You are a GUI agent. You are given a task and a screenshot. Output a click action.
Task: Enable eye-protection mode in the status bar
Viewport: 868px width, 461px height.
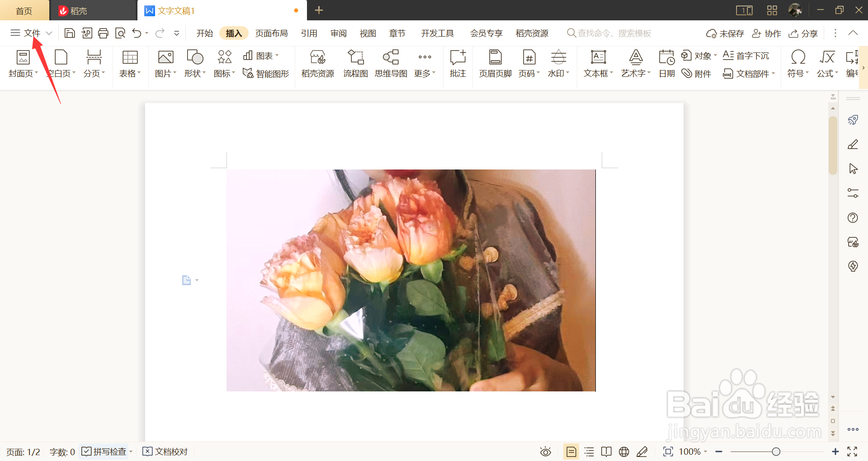(545, 452)
